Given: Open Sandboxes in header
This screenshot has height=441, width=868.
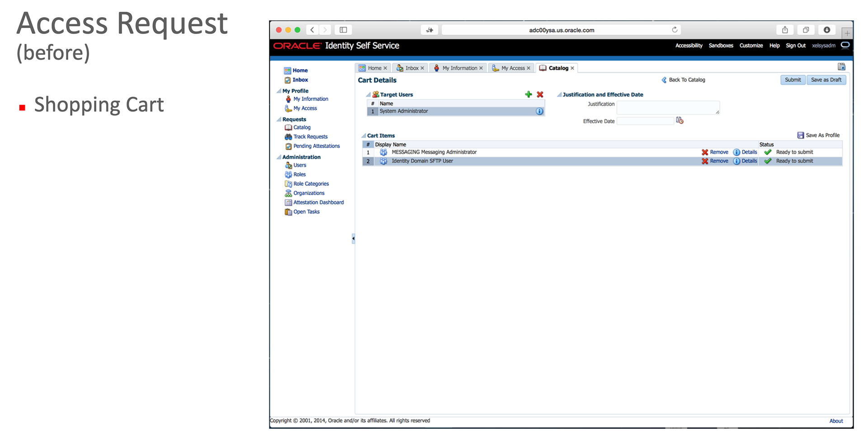Looking at the screenshot, I should click(x=721, y=46).
